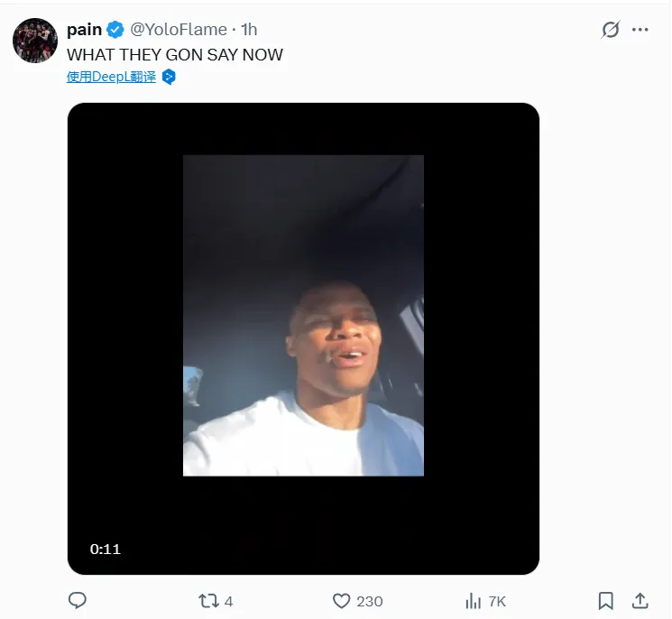Click the reply speech bubble icon

(x=78, y=600)
